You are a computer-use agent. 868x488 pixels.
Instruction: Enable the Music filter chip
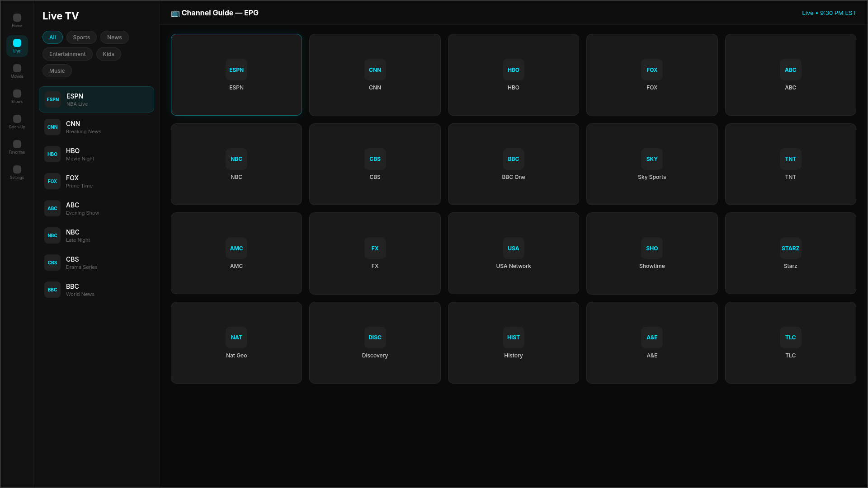57,71
